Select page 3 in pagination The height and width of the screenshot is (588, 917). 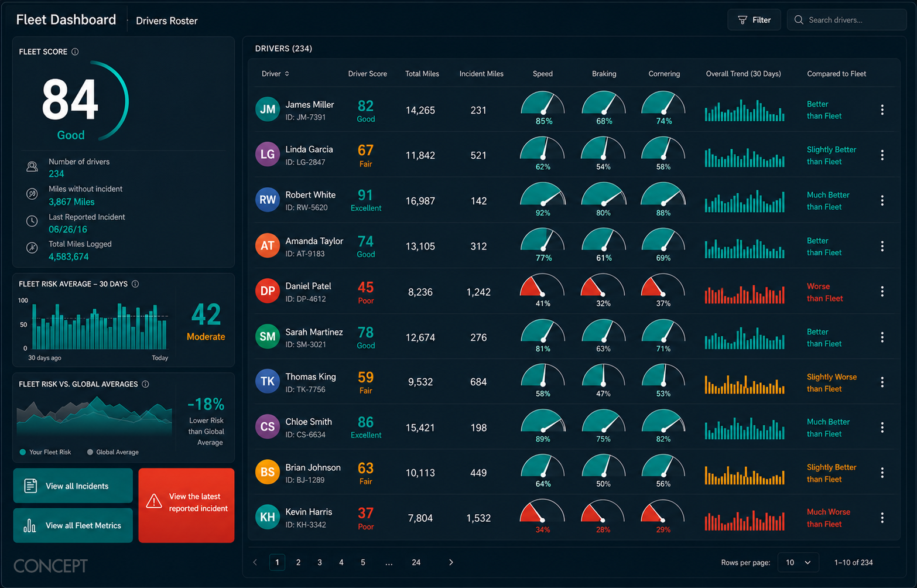tap(320, 562)
